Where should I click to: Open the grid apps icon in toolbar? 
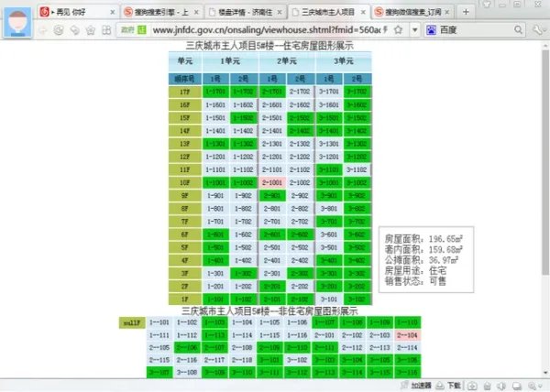point(106,30)
